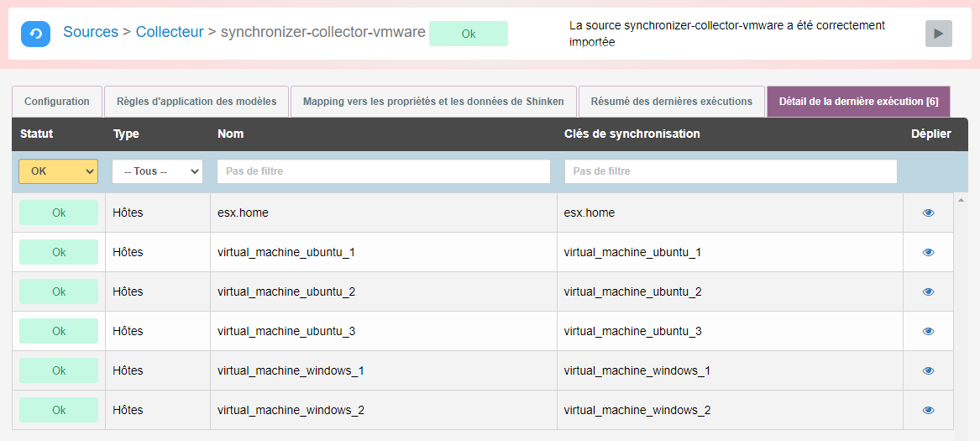This screenshot has width=980, height=441.
Task: Click eye icon for virtual_machine_windows_1
Action: [928, 370]
